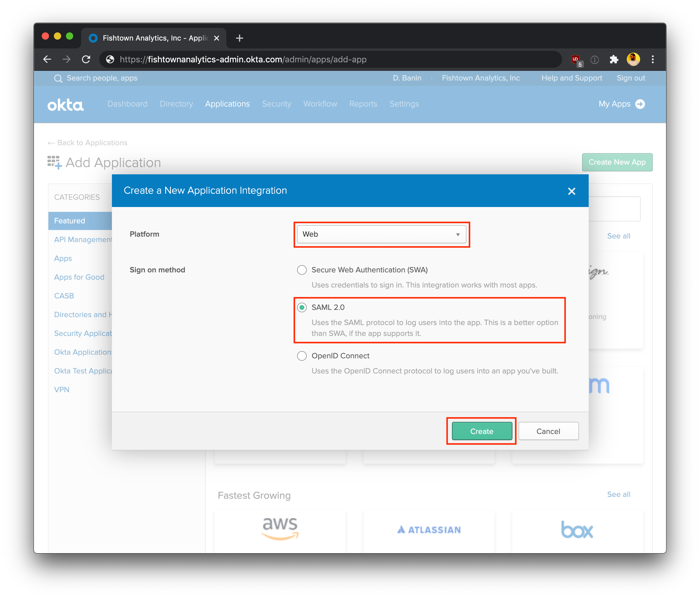This screenshot has width=700, height=598.
Task: Select the SAML 2.0 sign on method
Action: 302,307
